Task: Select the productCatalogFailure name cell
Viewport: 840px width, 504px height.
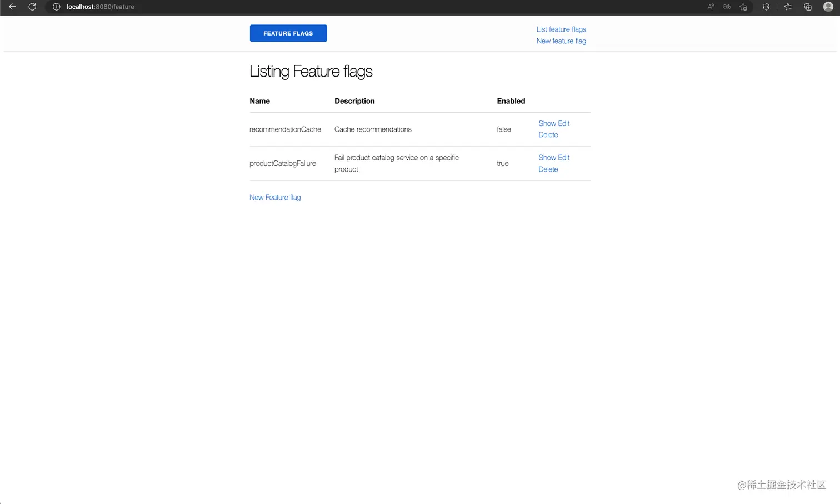Action: [x=283, y=164]
